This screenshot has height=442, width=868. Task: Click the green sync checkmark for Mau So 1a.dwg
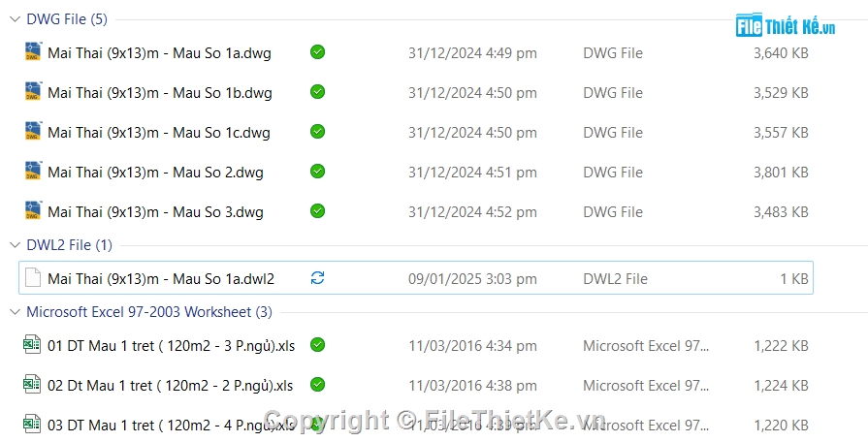[317, 52]
